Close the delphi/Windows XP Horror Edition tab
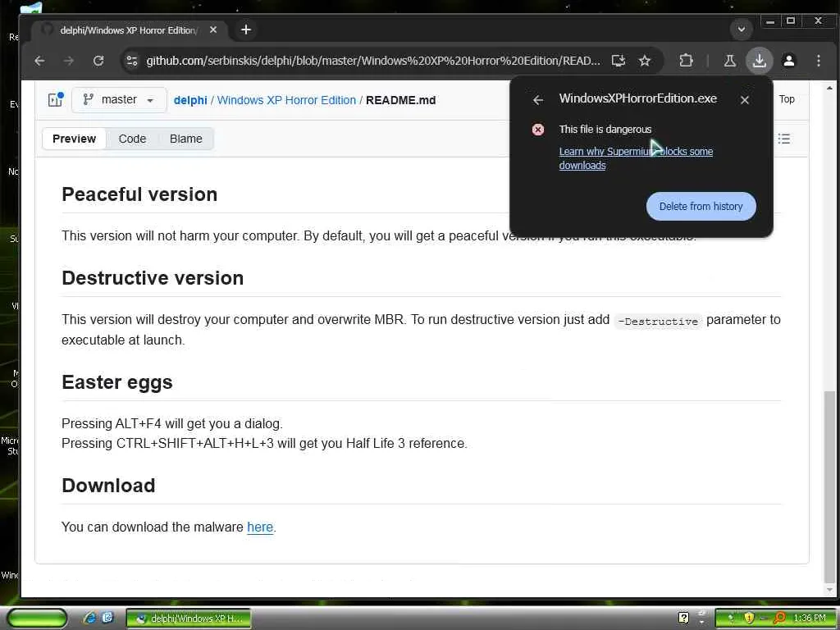Screen dimensions: 840x630 point(213,30)
